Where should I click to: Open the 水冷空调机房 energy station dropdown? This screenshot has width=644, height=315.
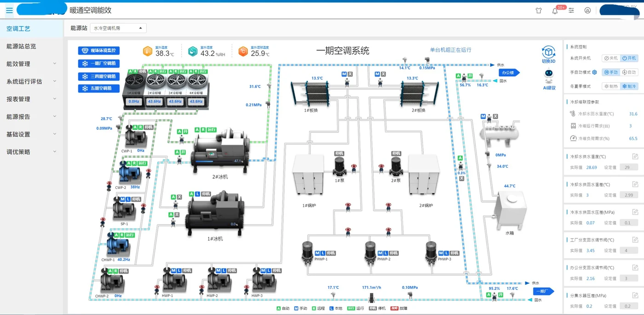118,28
